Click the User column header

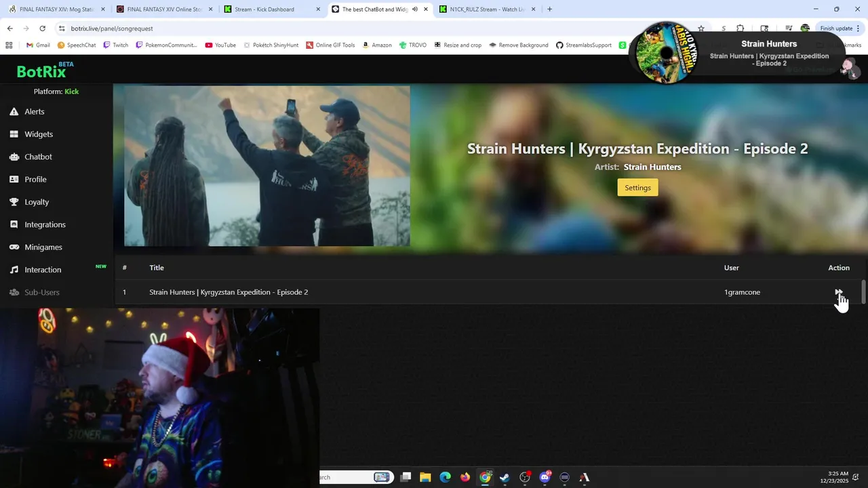(731, 268)
